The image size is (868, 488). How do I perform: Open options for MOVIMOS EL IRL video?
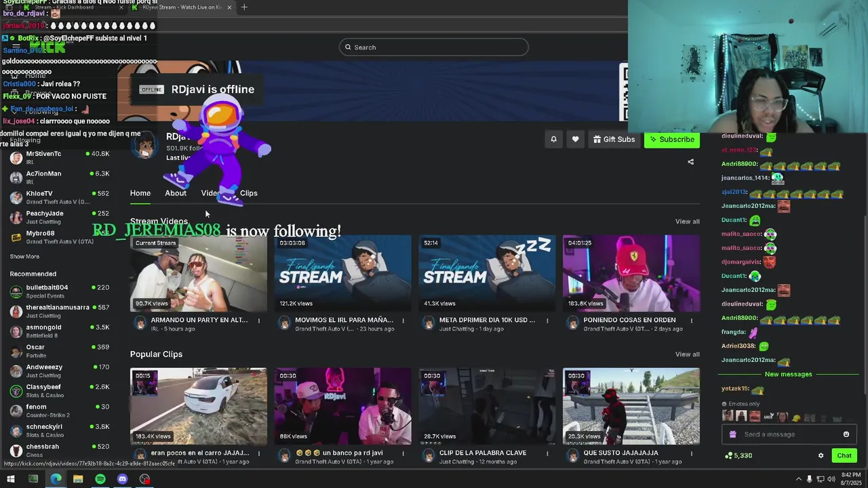tap(403, 321)
